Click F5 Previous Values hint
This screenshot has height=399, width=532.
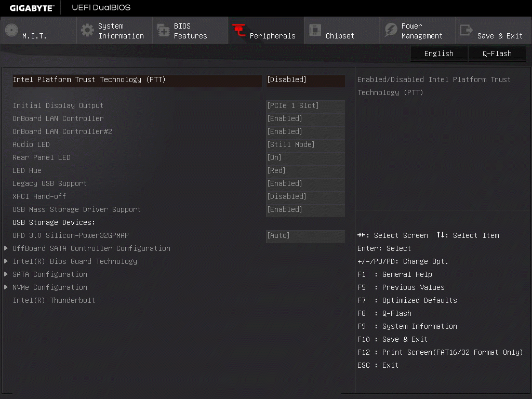pos(401,287)
